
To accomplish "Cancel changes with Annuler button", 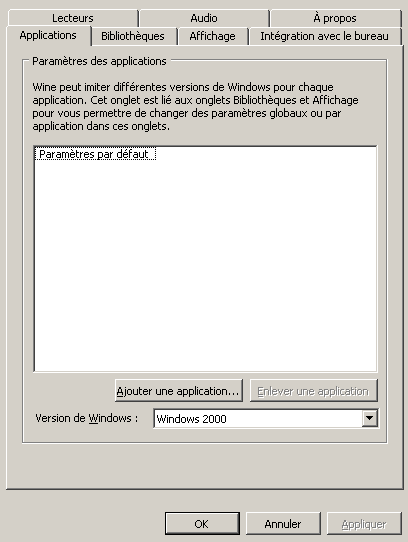I will coord(283,524).
